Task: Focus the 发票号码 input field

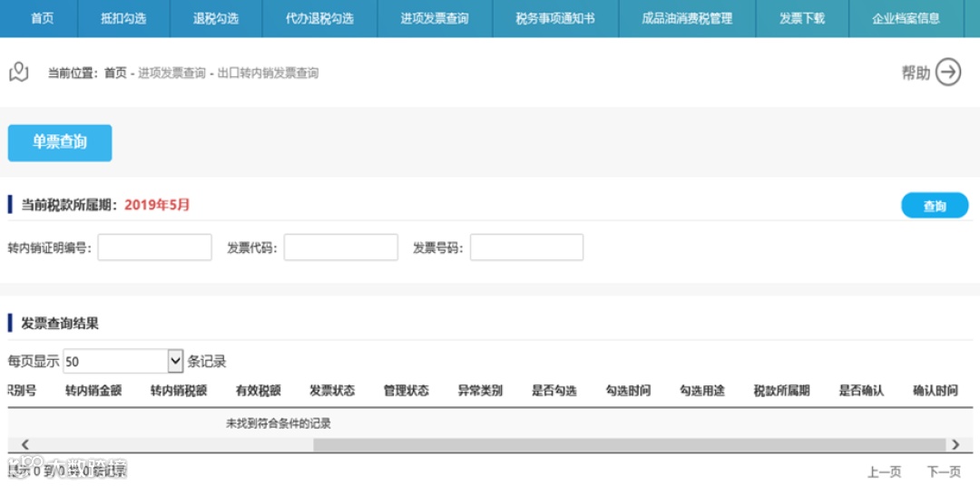Action: click(x=527, y=248)
